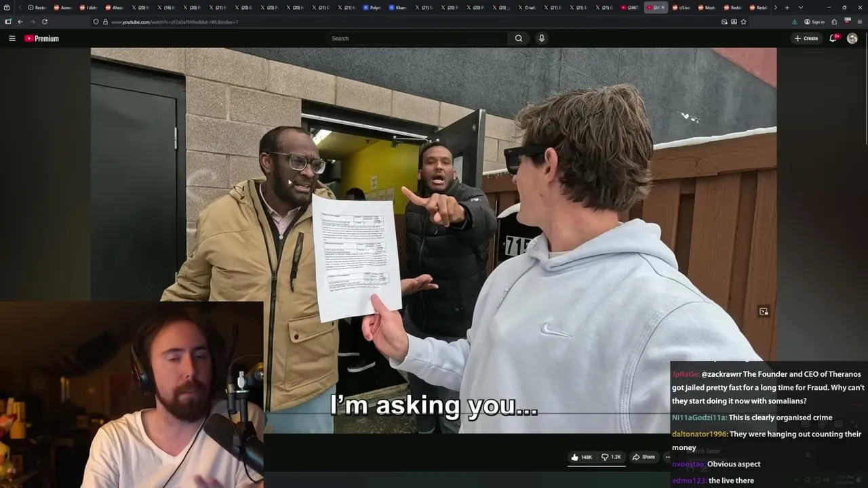Click the "I'm asking you..." subtitle text
868x488 pixels.
pos(434,405)
